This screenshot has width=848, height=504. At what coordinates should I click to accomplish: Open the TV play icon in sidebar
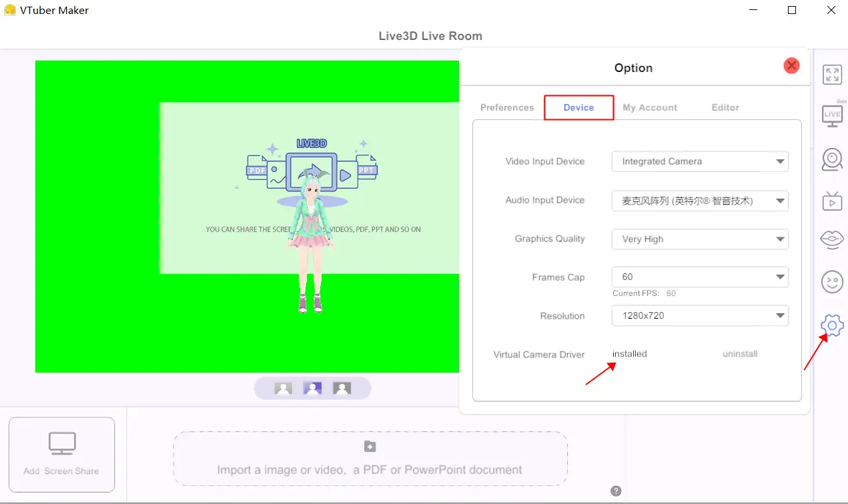832,200
